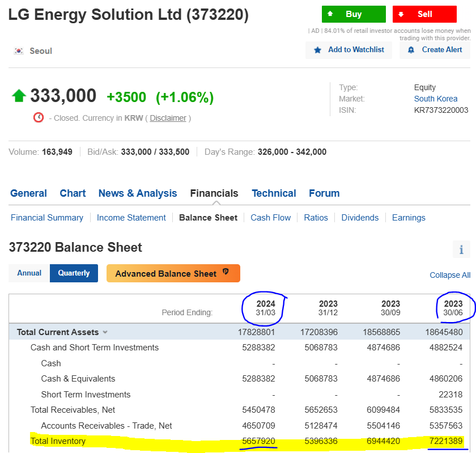
Task: Click the Total Inventory row label
Action: 58,441
